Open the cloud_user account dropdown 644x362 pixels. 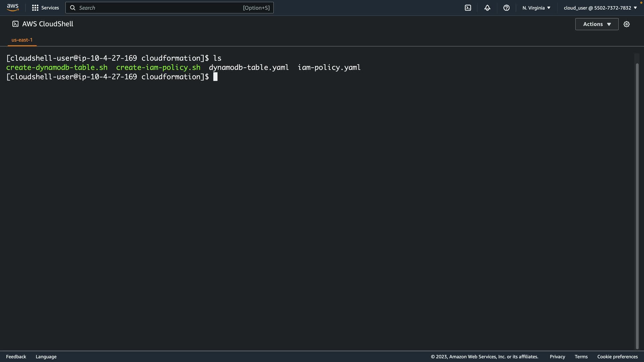pos(600,8)
